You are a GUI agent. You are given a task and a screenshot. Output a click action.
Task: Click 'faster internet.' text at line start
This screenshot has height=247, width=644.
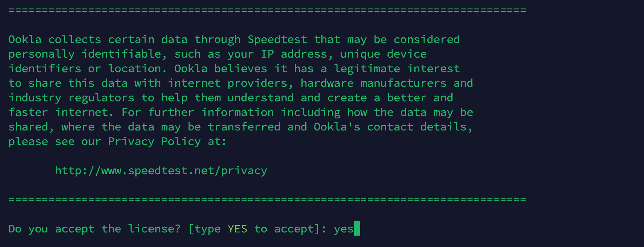61,112
